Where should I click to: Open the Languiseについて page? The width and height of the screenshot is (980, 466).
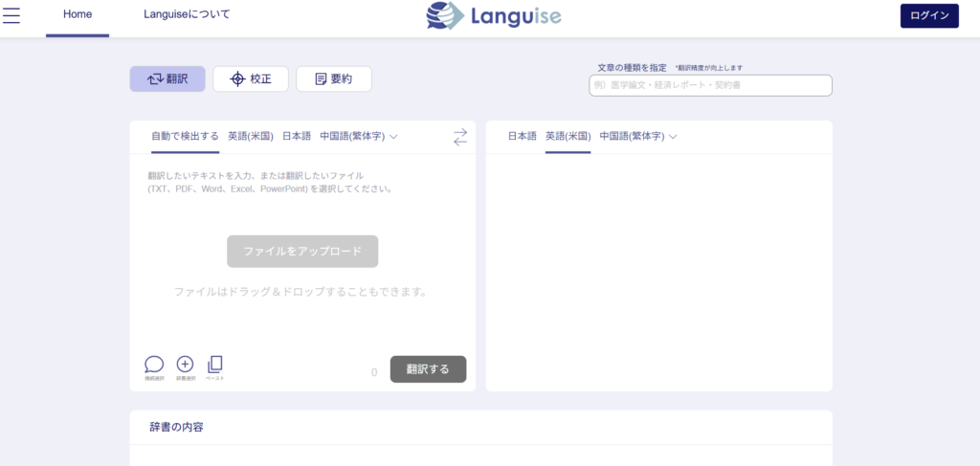(x=187, y=15)
